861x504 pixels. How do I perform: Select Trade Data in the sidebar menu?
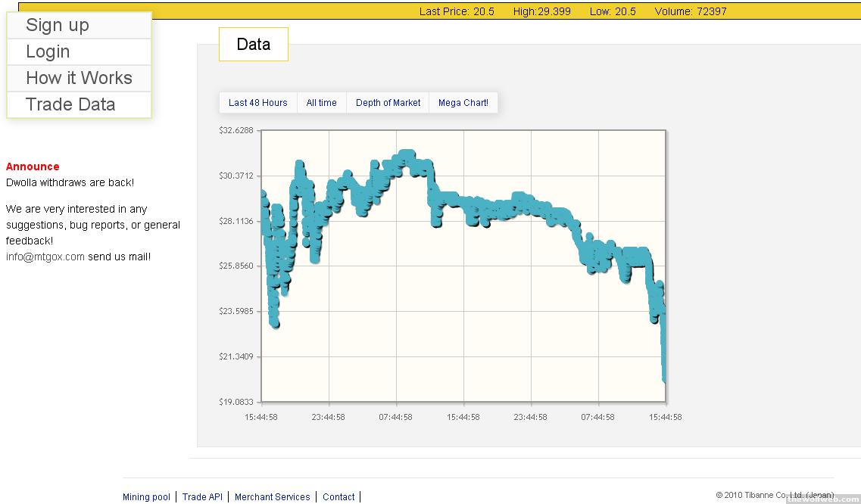(70, 104)
